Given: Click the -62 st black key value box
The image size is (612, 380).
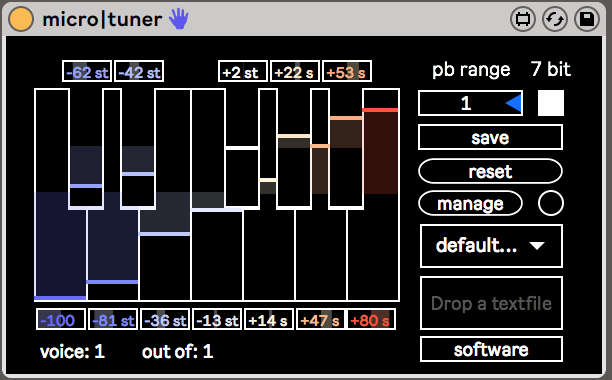Looking at the screenshot, I should pyautogui.click(x=87, y=71).
